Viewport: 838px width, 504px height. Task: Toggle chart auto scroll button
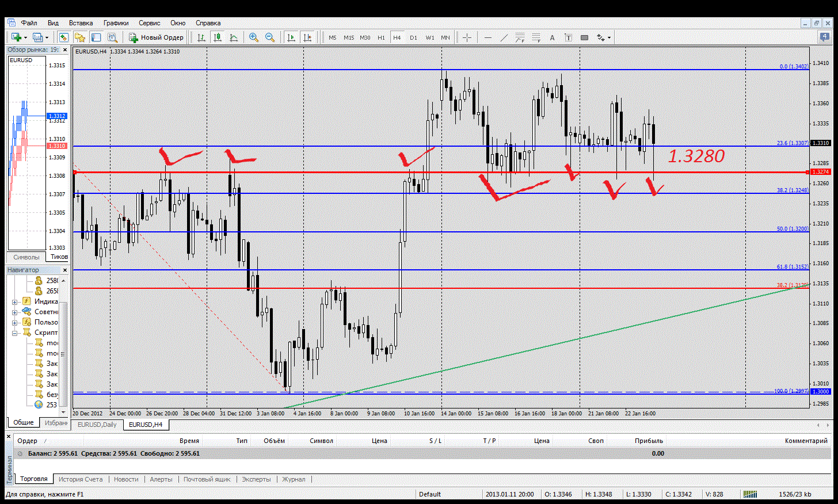click(291, 37)
